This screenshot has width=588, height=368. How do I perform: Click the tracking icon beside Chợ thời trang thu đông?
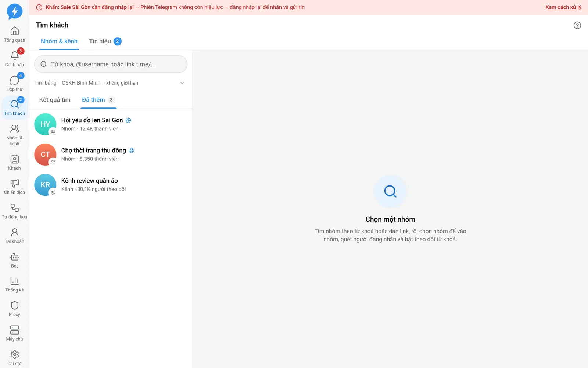(132, 151)
